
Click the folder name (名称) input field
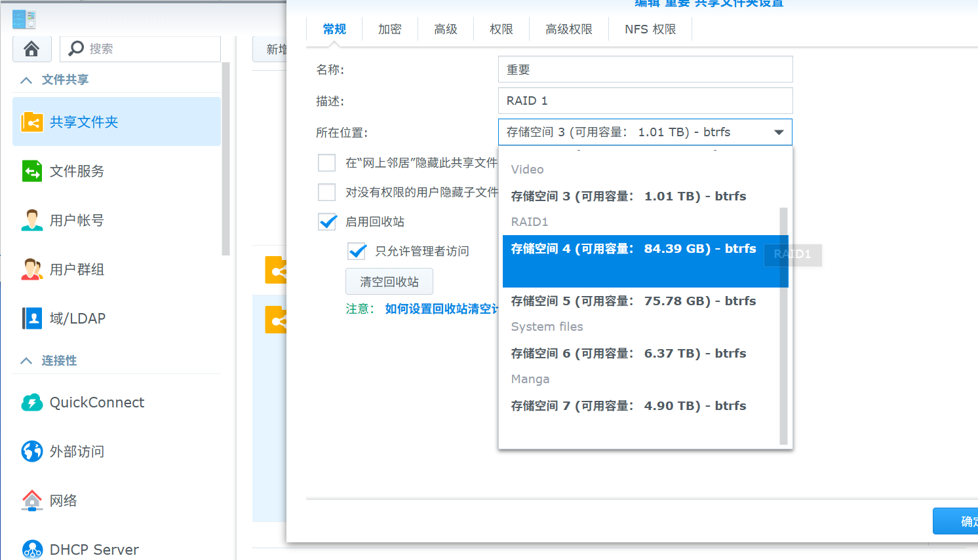[645, 69]
